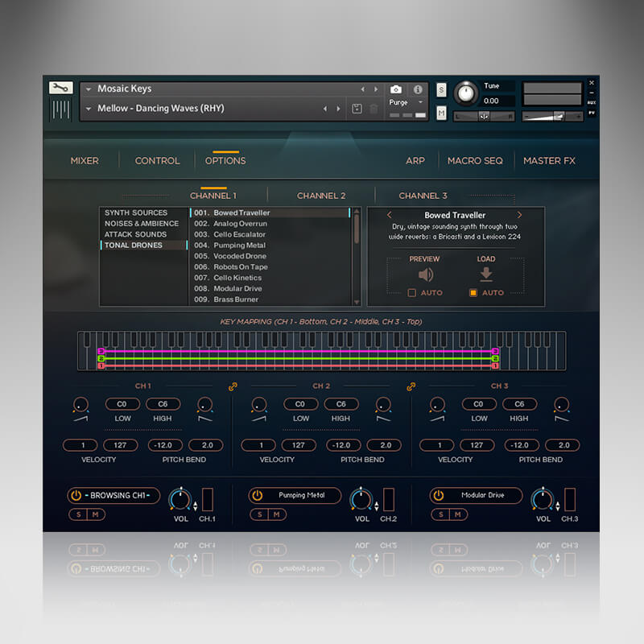The width and height of the screenshot is (644, 644).
Task: Click the camera snapshot icon near Purge
Action: [x=394, y=89]
